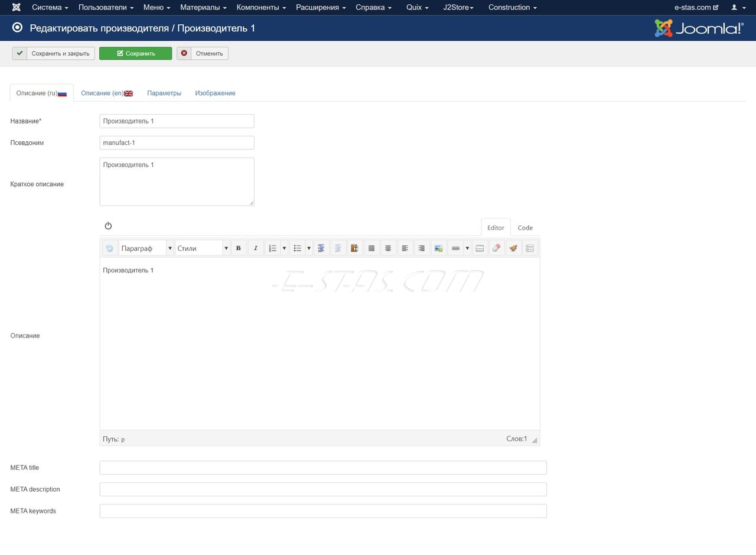Align editor text to the left
Viewport: 756px width, 555px height.
coord(405,248)
